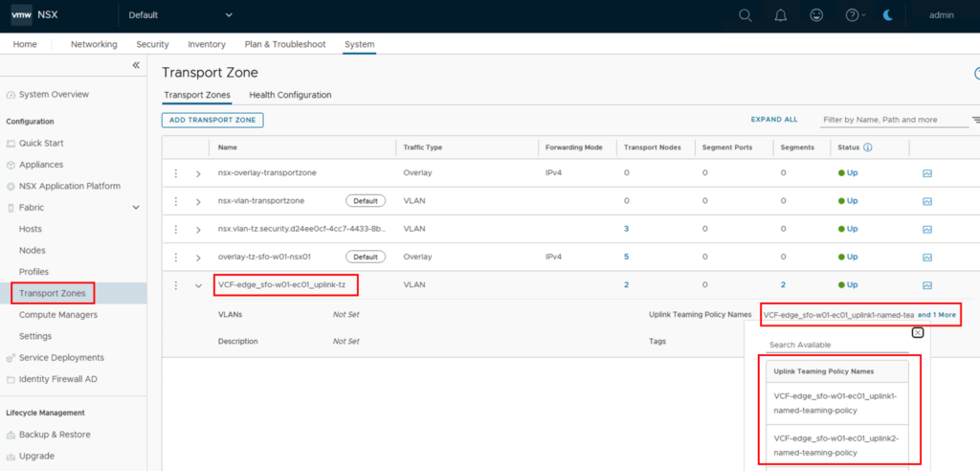Viewport: 980px width, 471px height.
Task: Open row actions menu for nsx-vlan-transportzone
Action: click(176, 201)
